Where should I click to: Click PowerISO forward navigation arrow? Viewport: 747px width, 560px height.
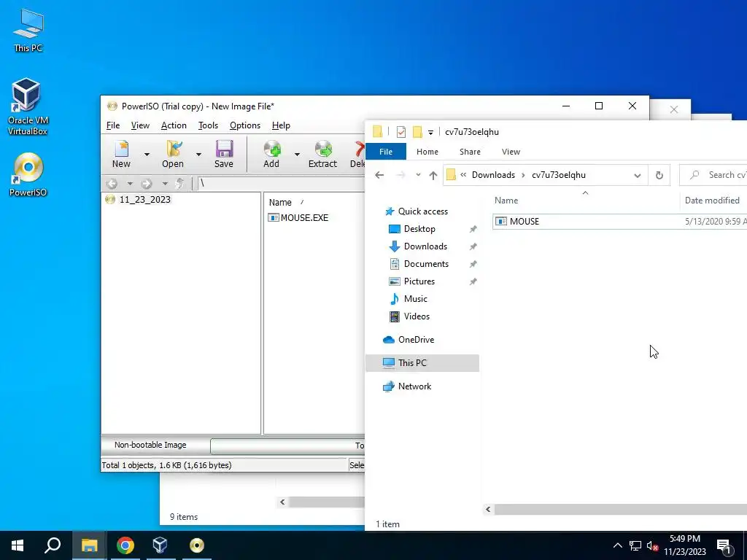click(146, 183)
